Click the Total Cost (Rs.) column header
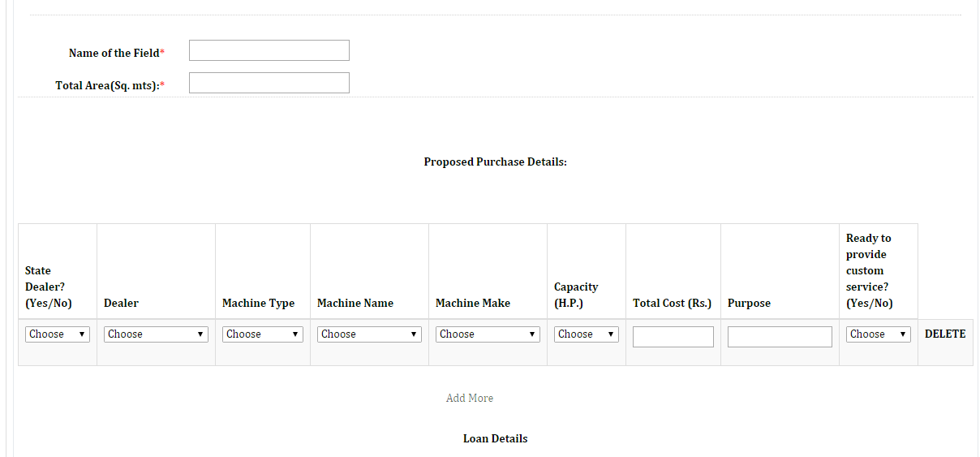Image resolution: width=980 pixels, height=457 pixels. click(x=672, y=303)
